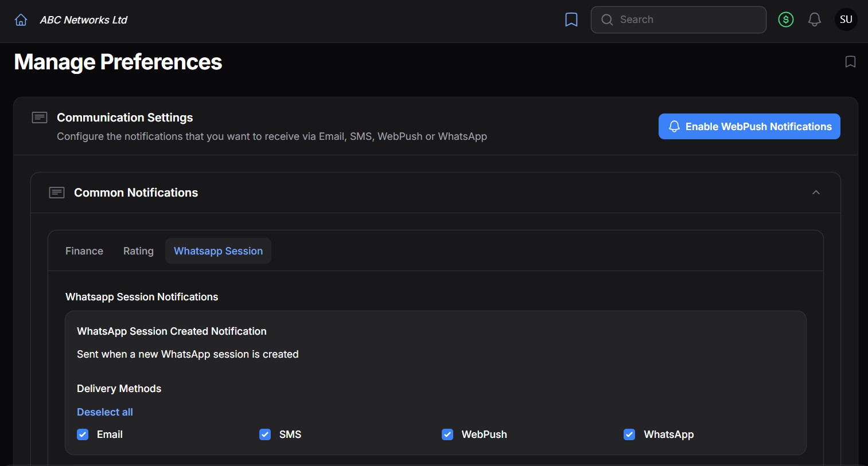This screenshot has width=868, height=466.
Task: Uncheck the WebPush delivery checkbox
Action: [x=447, y=434]
